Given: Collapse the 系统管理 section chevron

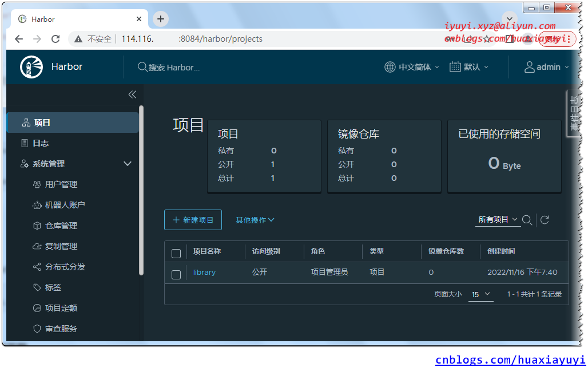Looking at the screenshot, I should 128,164.
